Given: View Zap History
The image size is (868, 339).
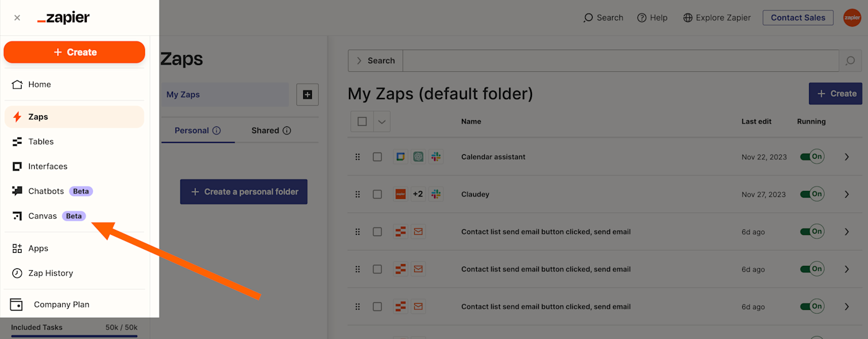Looking at the screenshot, I should point(50,273).
